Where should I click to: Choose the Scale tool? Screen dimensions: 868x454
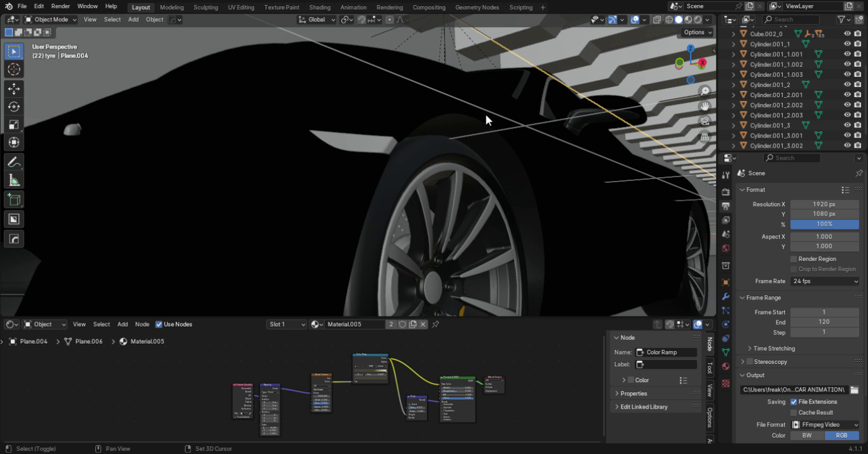pos(14,125)
